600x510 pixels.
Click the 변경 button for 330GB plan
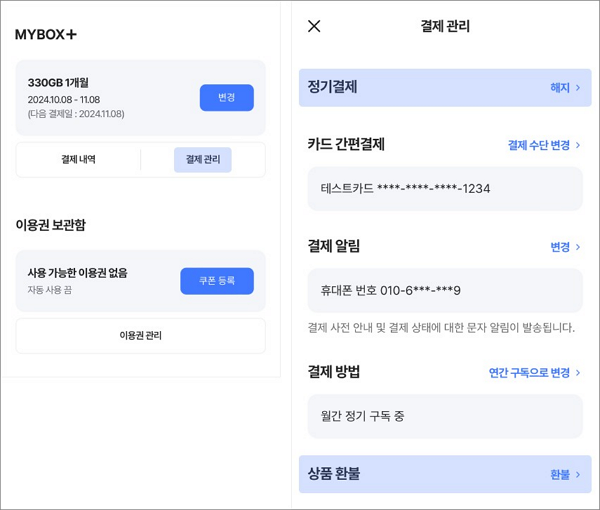(227, 98)
